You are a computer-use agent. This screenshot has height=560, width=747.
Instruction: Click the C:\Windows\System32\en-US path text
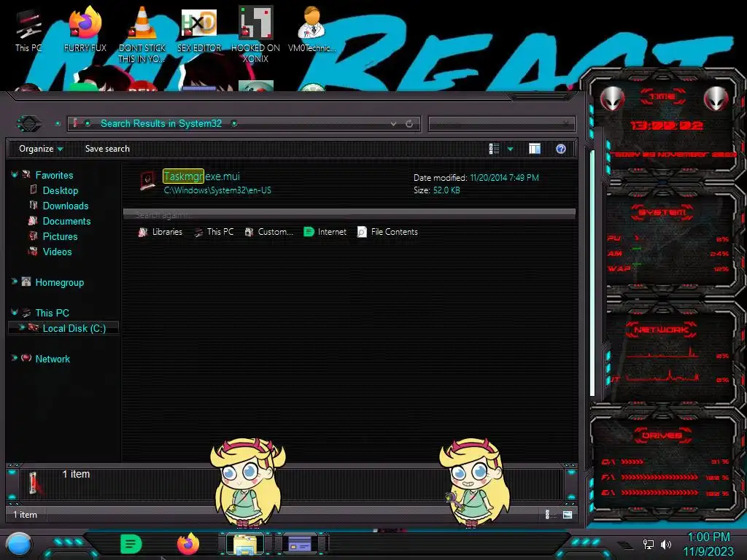(217, 190)
